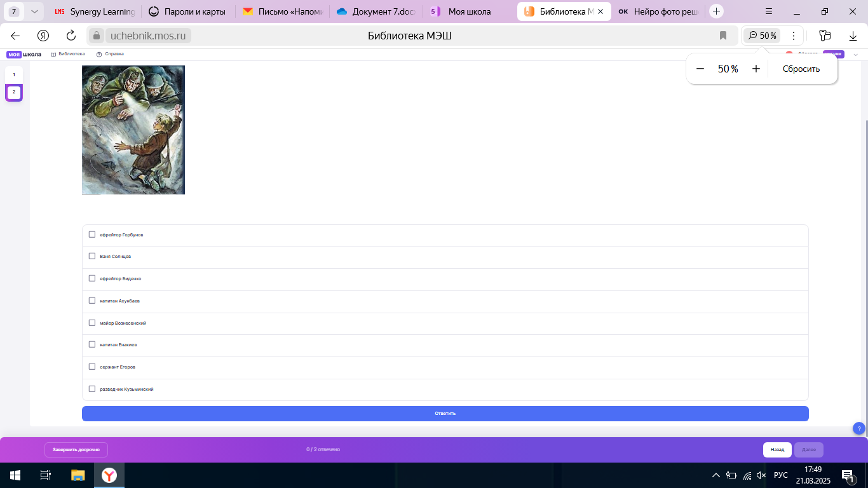Show hidden system tray icons chevron
The image size is (868, 488).
[715, 475]
